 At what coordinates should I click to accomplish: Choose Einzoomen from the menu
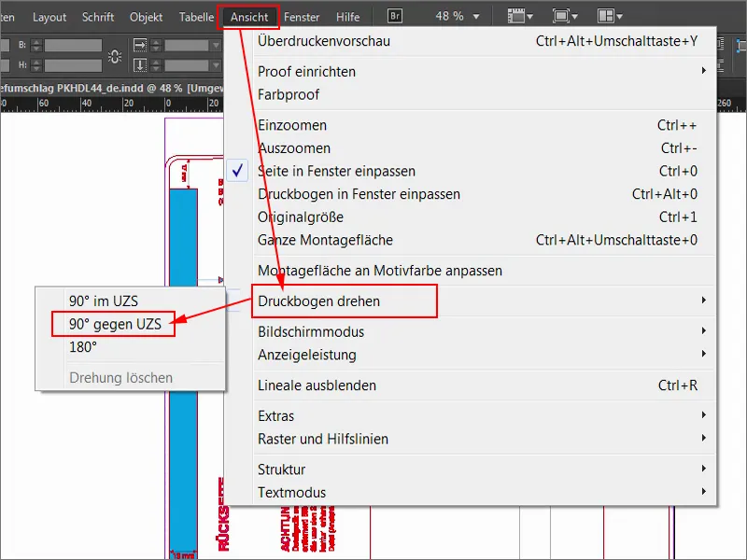point(477,125)
